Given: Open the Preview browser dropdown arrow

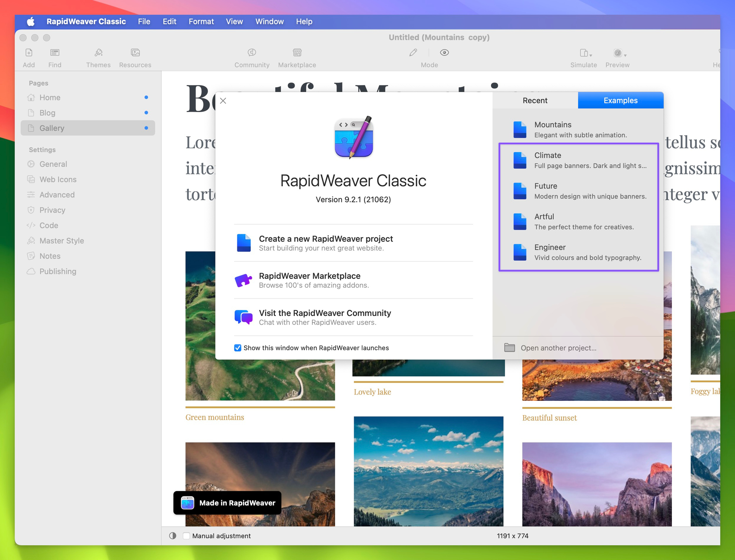Looking at the screenshot, I should (625, 55).
